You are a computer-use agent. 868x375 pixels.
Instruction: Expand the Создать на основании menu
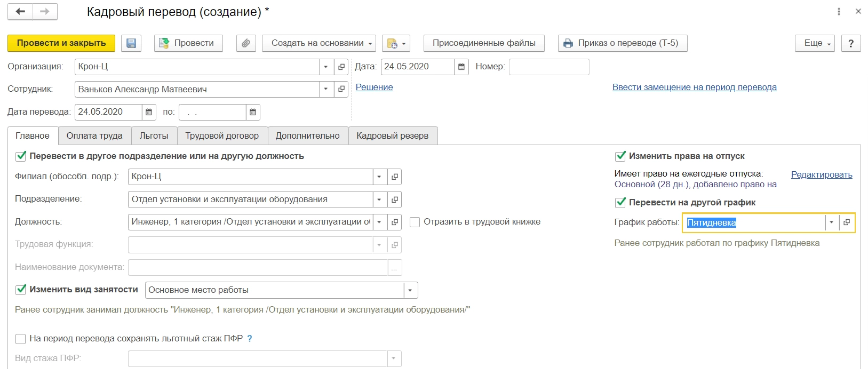click(x=318, y=43)
